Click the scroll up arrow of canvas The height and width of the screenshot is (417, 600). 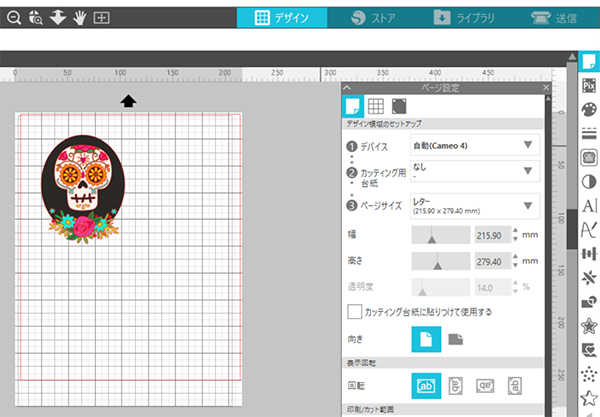click(x=572, y=56)
